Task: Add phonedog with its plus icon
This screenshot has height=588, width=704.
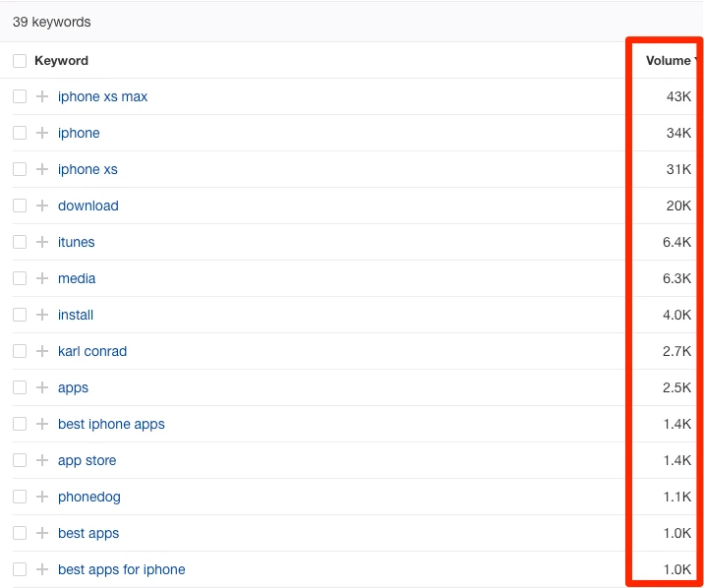Action: [42, 497]
